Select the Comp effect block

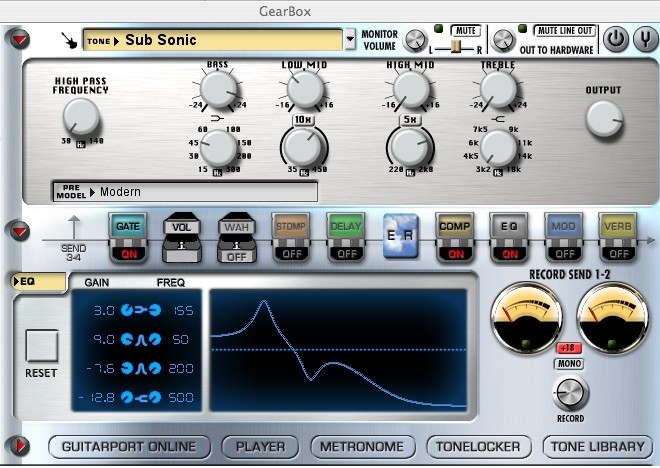(x=455, y=226)
